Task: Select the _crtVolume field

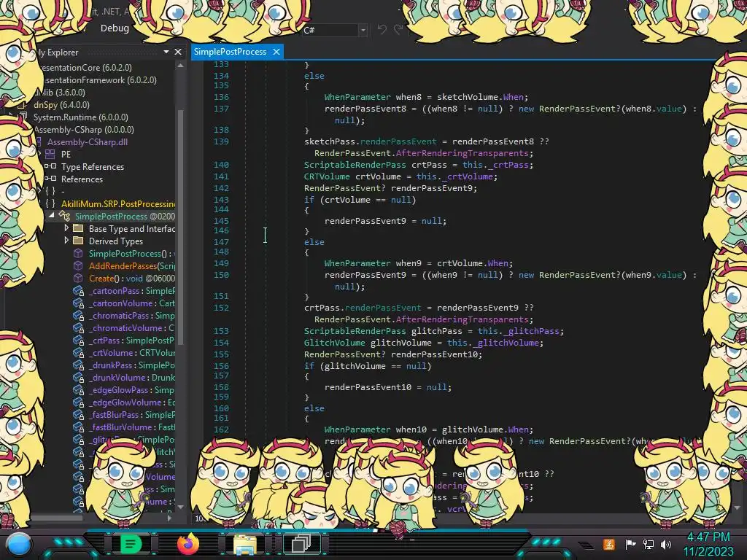Action: click(132, 352)
